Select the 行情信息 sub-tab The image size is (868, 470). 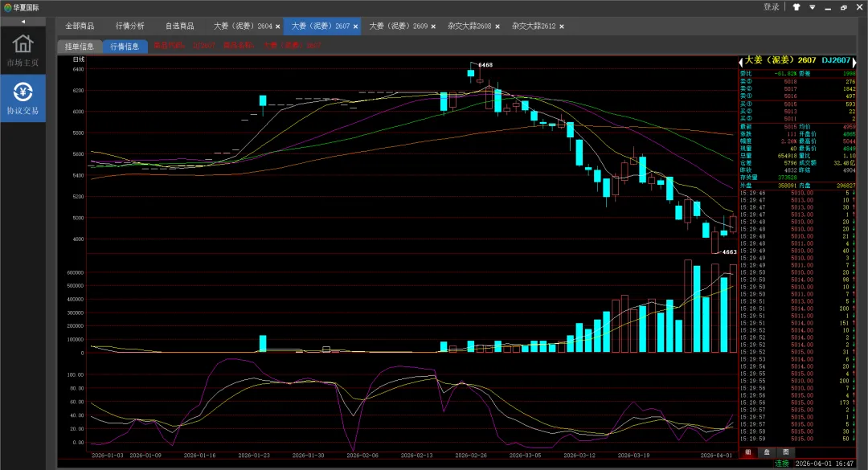coord(125,47)
